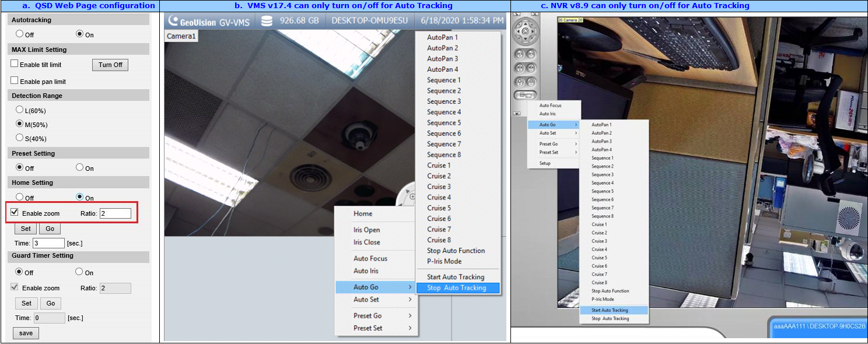Select M(50%) detection range
Viewport: 868px width, 344px height.
point(20,124)
